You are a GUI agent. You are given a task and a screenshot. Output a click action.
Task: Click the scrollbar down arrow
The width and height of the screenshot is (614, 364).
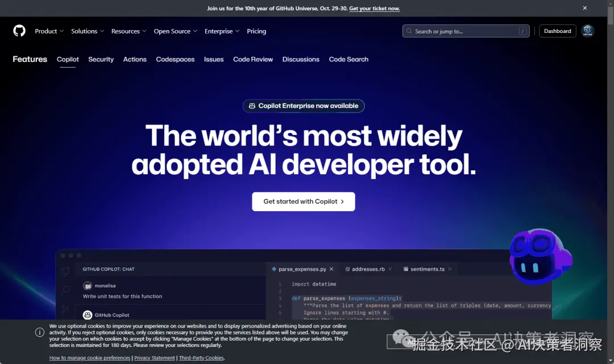tap(611, 361)
